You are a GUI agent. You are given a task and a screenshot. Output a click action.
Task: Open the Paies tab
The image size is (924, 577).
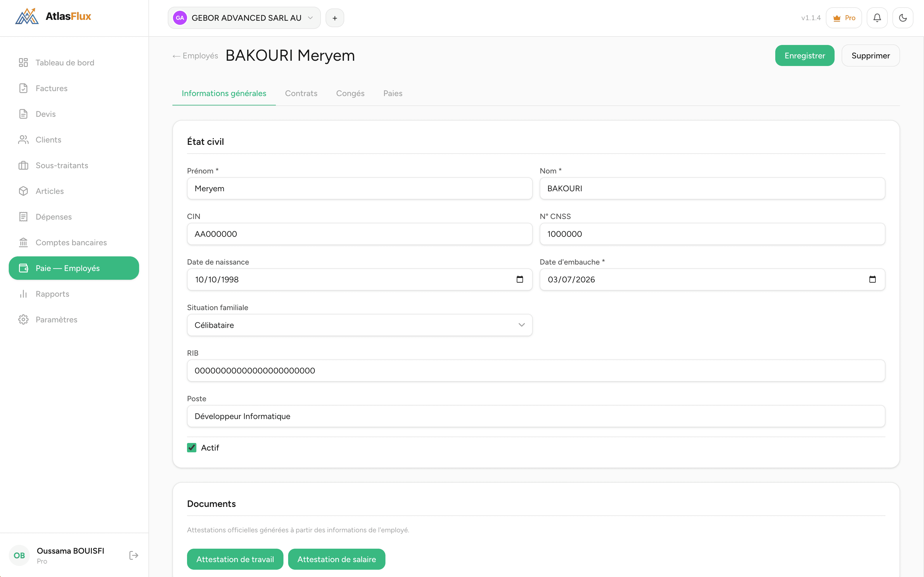(x=392, y=93)
